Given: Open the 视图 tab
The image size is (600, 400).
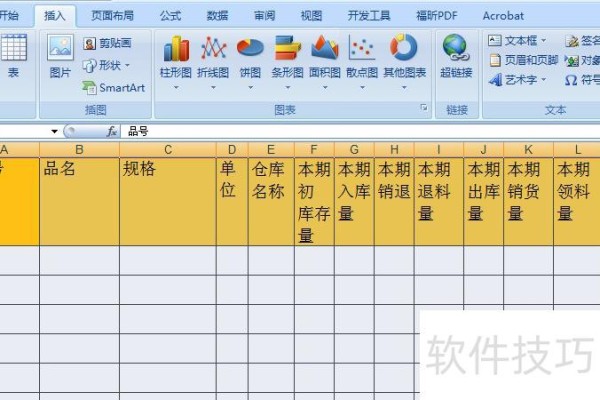Looking at the screenshot, I should pyautogui.click(x=311, y=16).
